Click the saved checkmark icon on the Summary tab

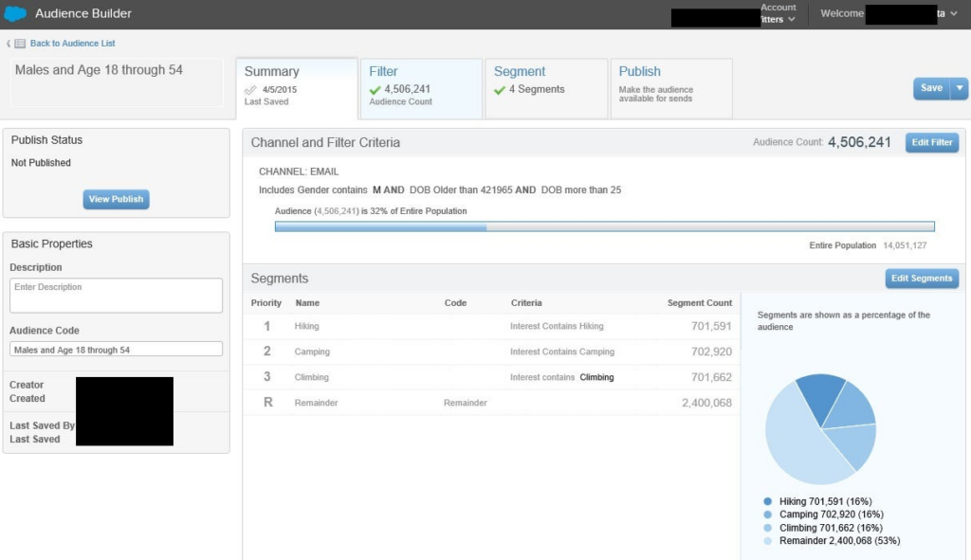pos(251,90)
